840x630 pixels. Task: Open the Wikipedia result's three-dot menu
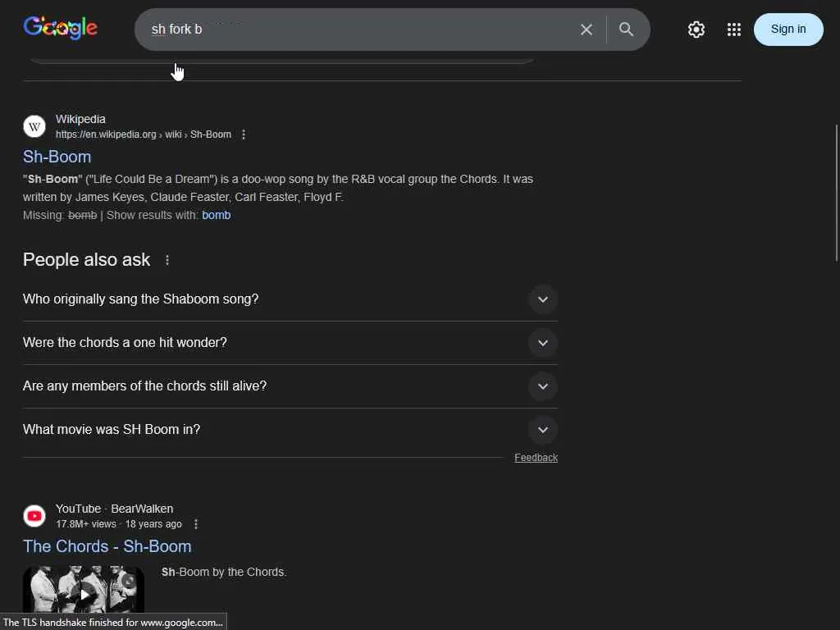pyautogui.click(x=244, y=135)
